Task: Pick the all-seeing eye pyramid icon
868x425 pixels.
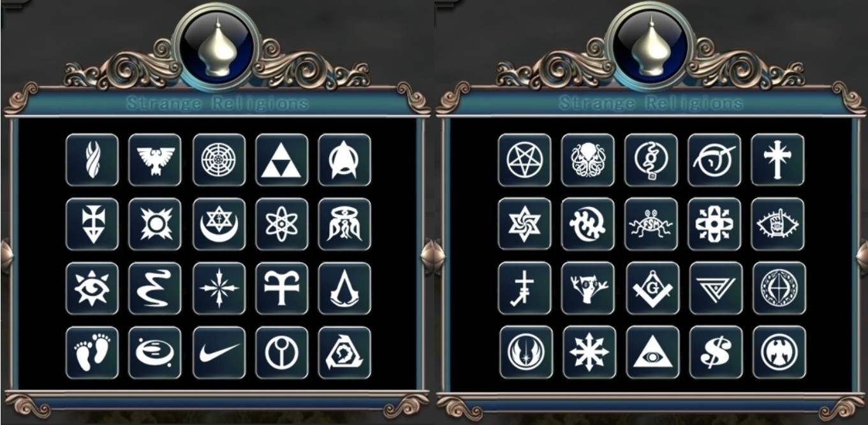Action: [x=651, y=352]
